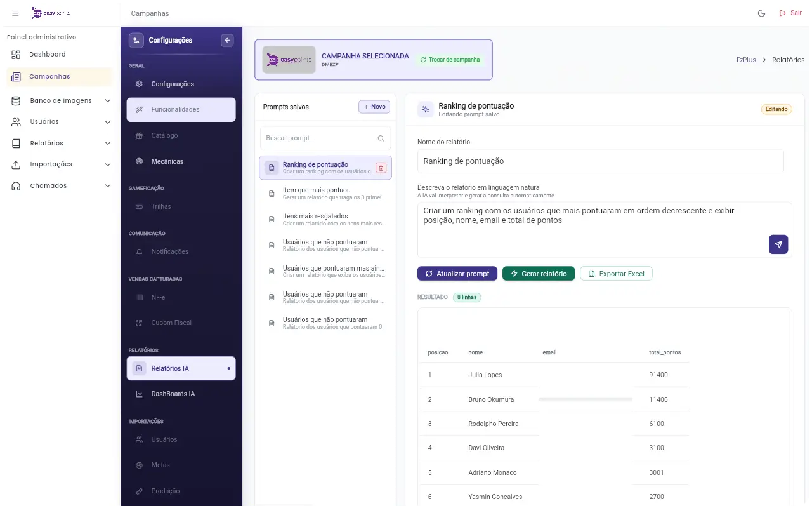Viewport: 812px width, 508px height.
Task: Toggle dark mode with the moon icon
Action: [761, 13]
